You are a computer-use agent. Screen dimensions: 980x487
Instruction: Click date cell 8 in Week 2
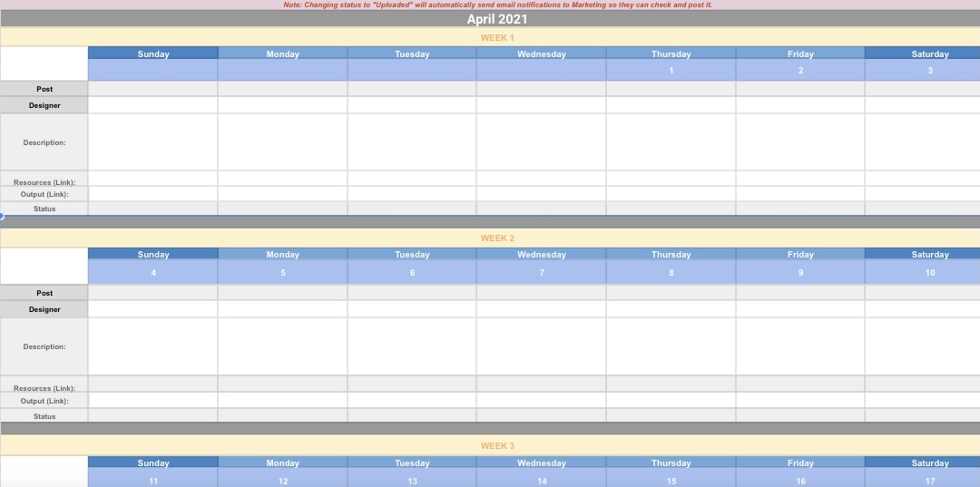tap(671, 272)
